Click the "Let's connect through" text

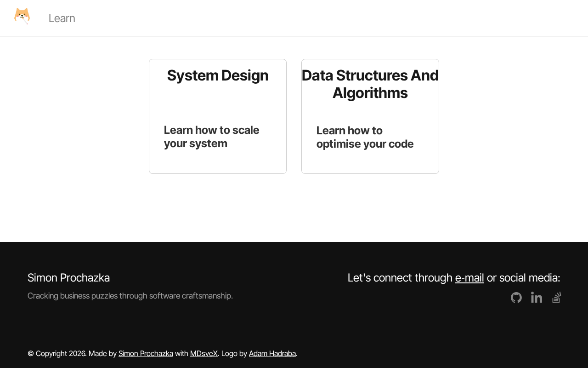click(400, 278)
